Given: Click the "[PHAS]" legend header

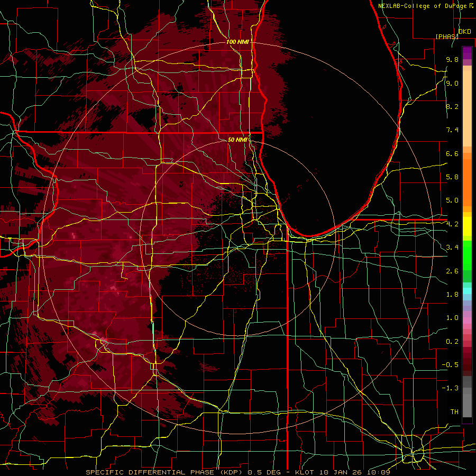Looking at the screenshot, I should point(447,36).
